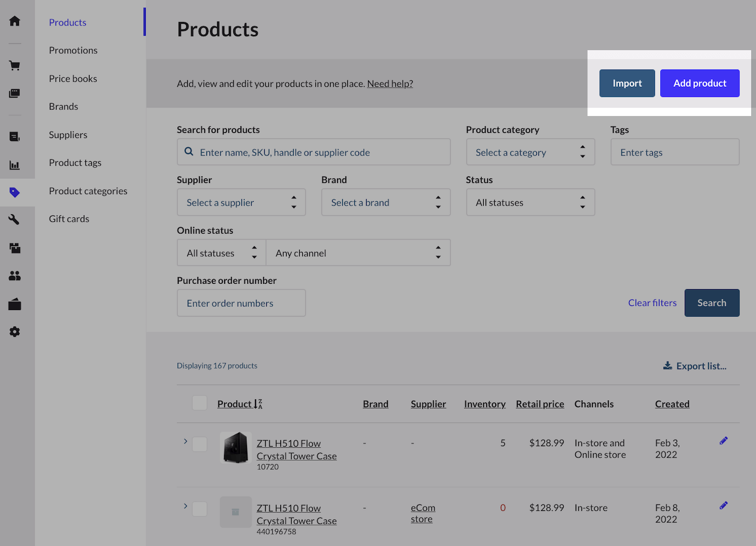Tick checkbox for product SKU 440196758
This screenshot has height=546, width=756.
[200, 509]
